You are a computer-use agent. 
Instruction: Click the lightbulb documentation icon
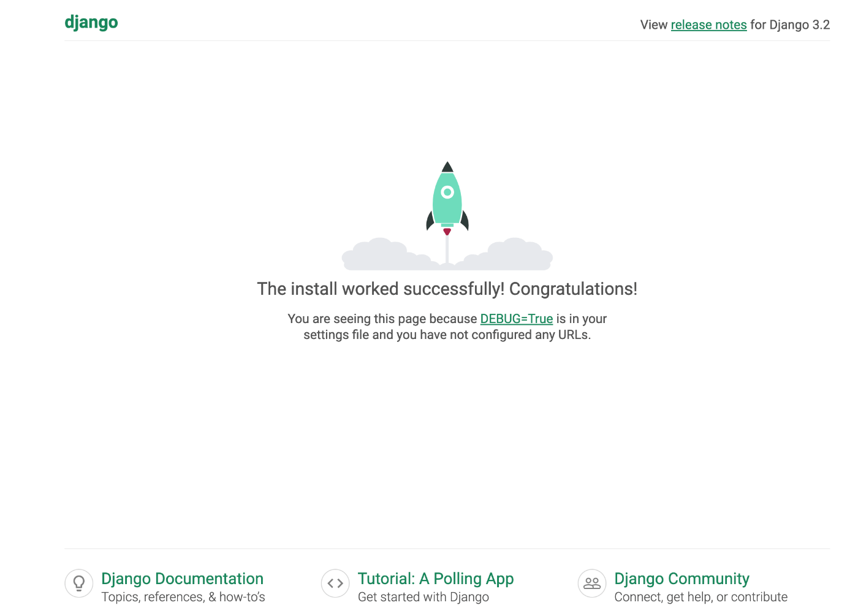79,583
